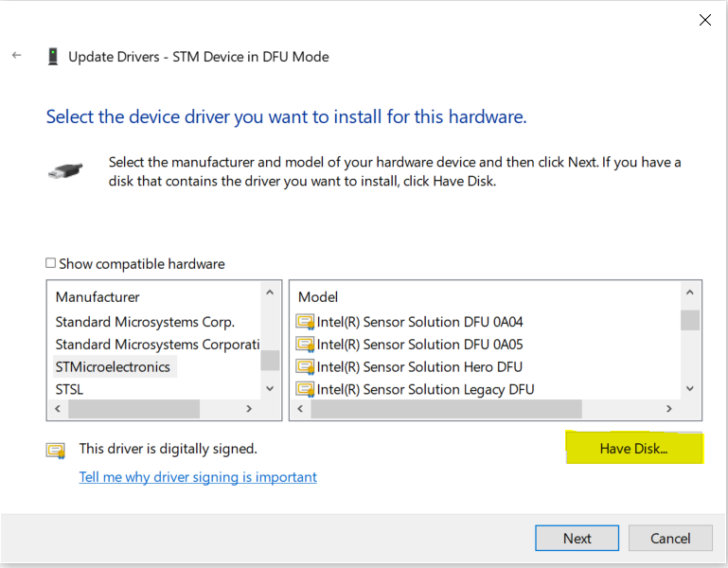Click certificate icon beside DFU 0A04 model
Image resolution: width=728 pixels, height=568 pixels.
(x=305, y=322)
